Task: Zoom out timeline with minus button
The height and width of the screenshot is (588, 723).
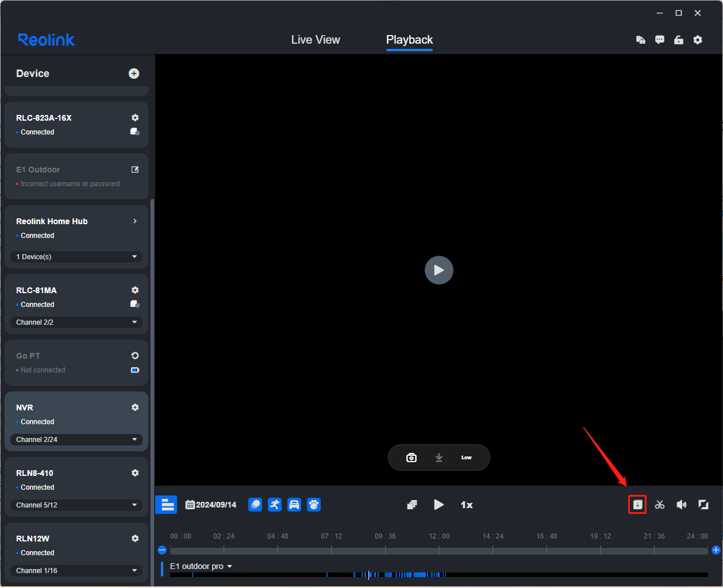Action: [x=162, y=550]
